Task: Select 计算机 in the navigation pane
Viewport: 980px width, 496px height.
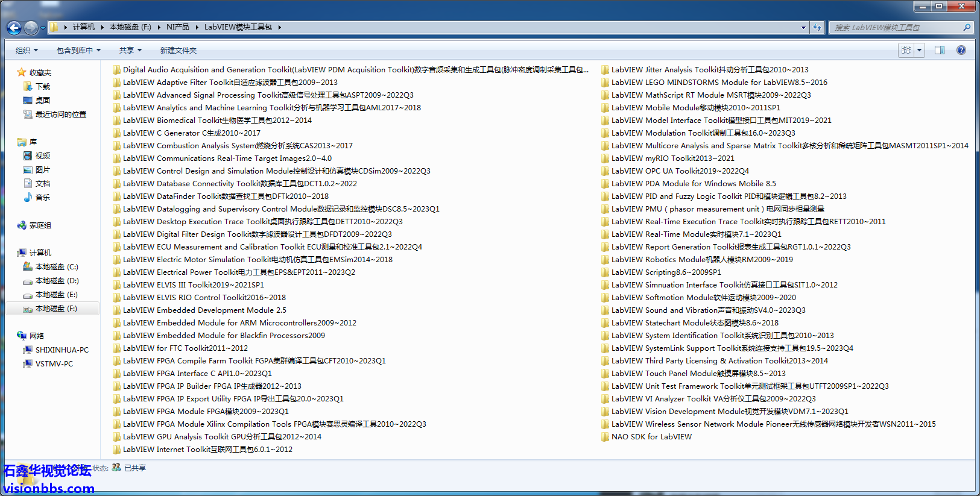Action: point(40,253)
